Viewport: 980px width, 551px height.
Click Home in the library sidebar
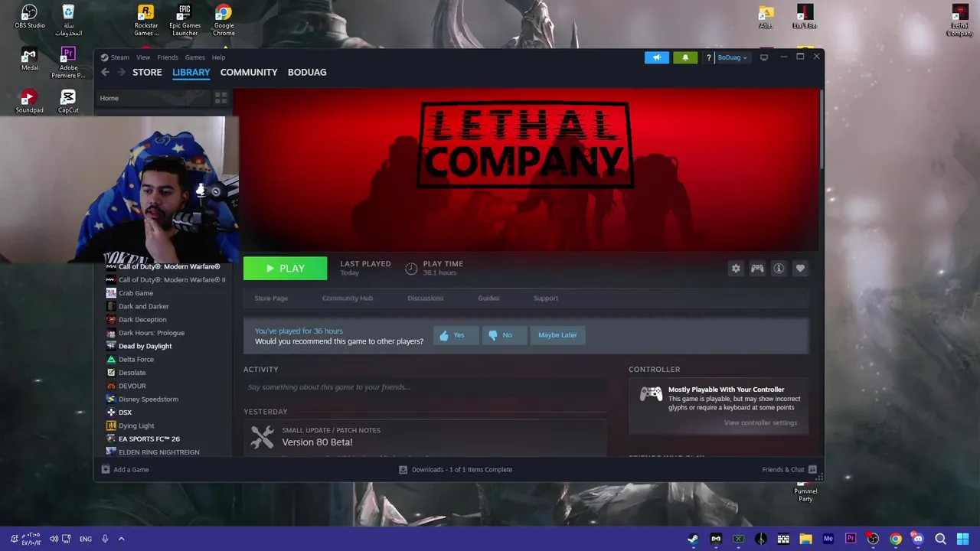point(109,98)
